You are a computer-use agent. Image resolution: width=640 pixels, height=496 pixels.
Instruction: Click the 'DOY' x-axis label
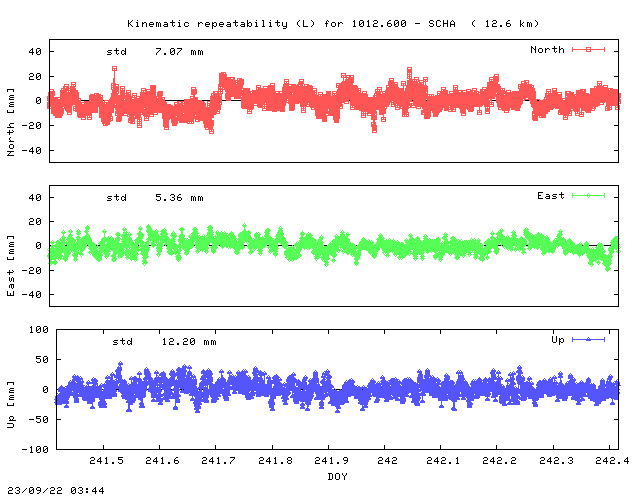pos(338,476)
